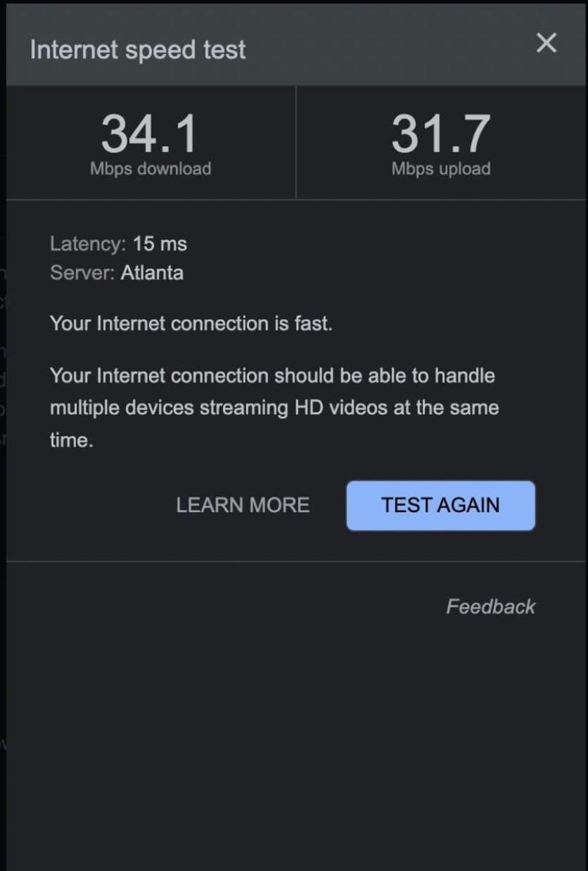The width and height of the screenshot is (588, 871).
Task: Send Feedback via the italic link
Action: [491, 606]
